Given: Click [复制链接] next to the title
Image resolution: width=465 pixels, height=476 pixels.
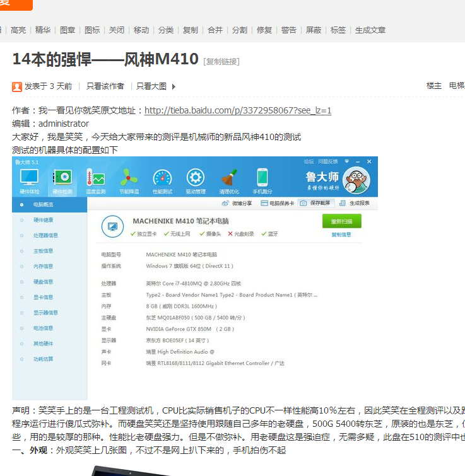Looking at the screenshot, I should pyautogui.click(x=221, y=62).
